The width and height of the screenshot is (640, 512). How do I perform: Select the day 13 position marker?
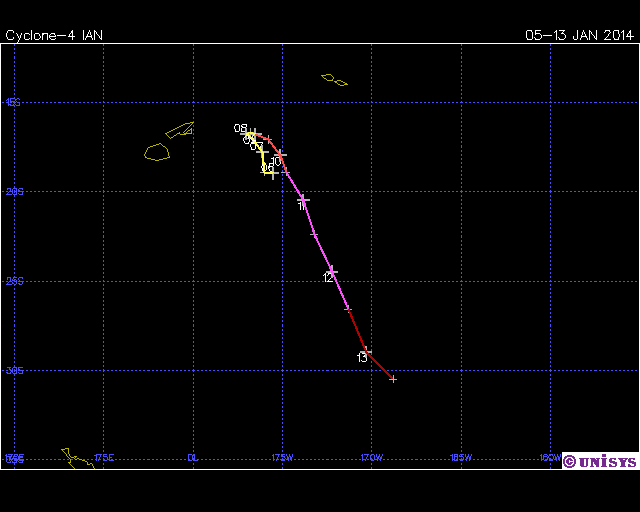point(366,350)
